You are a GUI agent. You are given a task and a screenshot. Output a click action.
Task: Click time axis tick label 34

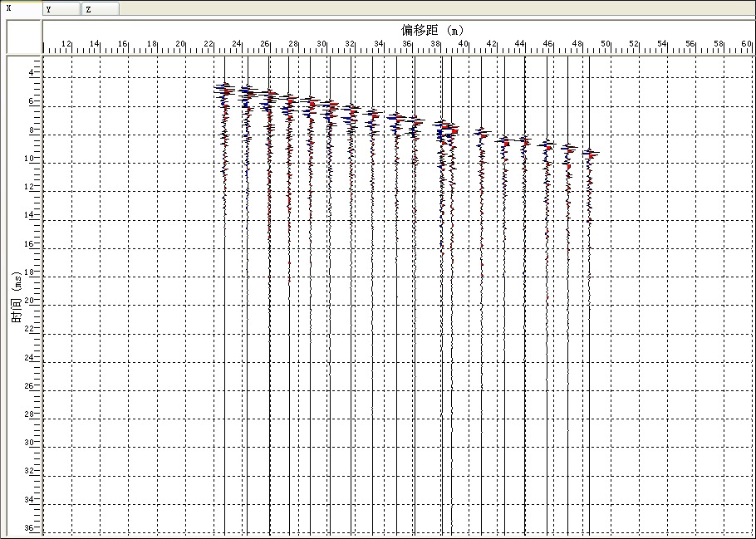(29, 499)
